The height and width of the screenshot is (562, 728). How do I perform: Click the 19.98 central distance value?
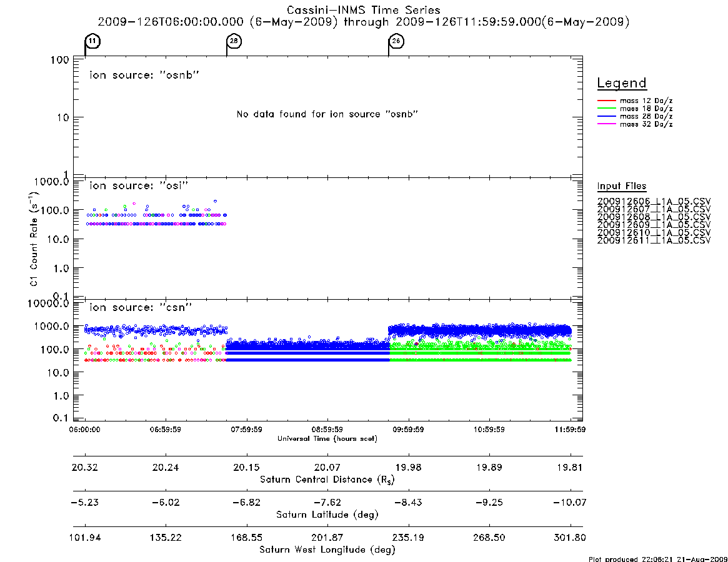(x=408, y=467)
